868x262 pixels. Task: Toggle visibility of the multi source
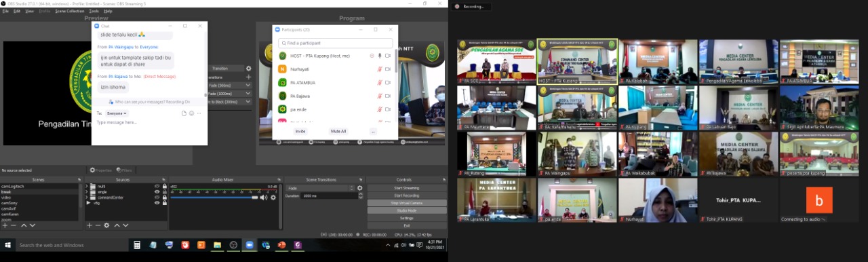click(157, 186)
